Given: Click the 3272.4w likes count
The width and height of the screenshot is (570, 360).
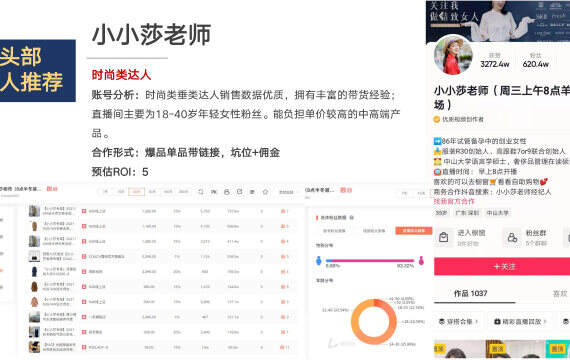Looking at the screenshot, I should pyautogui.click(x=495, y=64).
